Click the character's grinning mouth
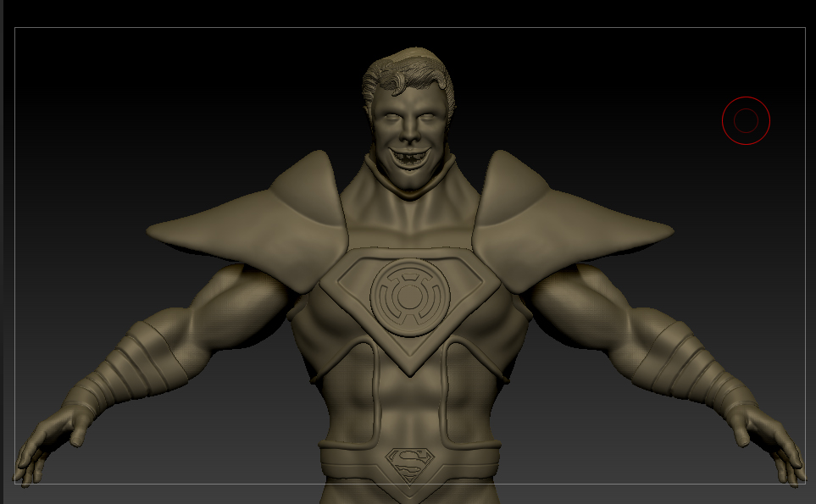 tap(409, 158)
